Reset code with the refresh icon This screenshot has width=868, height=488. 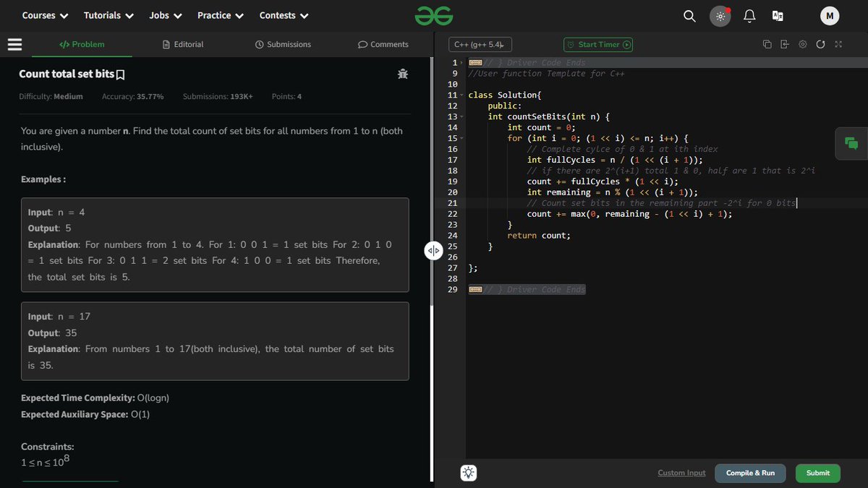[x=820, y=44]
